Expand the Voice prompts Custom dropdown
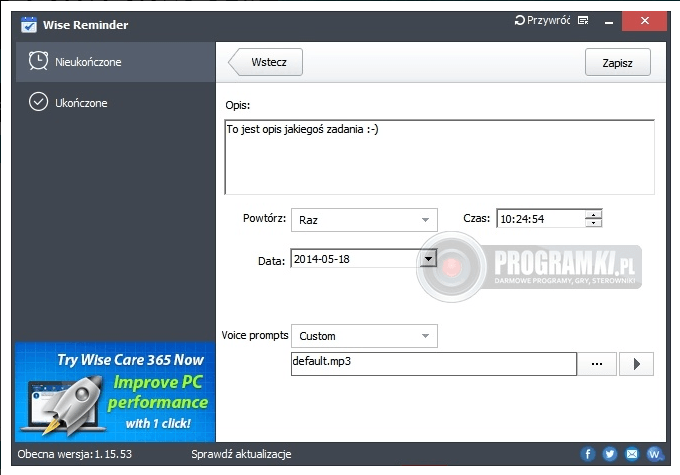Screen dimensions: 680x475 coord(364,336)
